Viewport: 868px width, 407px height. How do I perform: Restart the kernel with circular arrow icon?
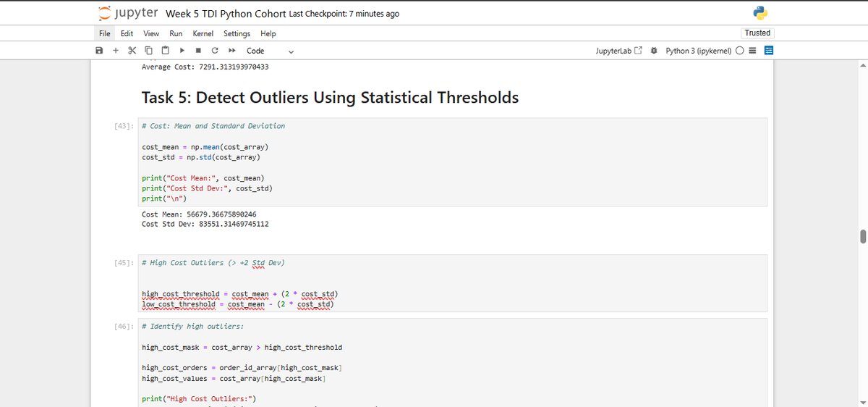tap(216, 51)
